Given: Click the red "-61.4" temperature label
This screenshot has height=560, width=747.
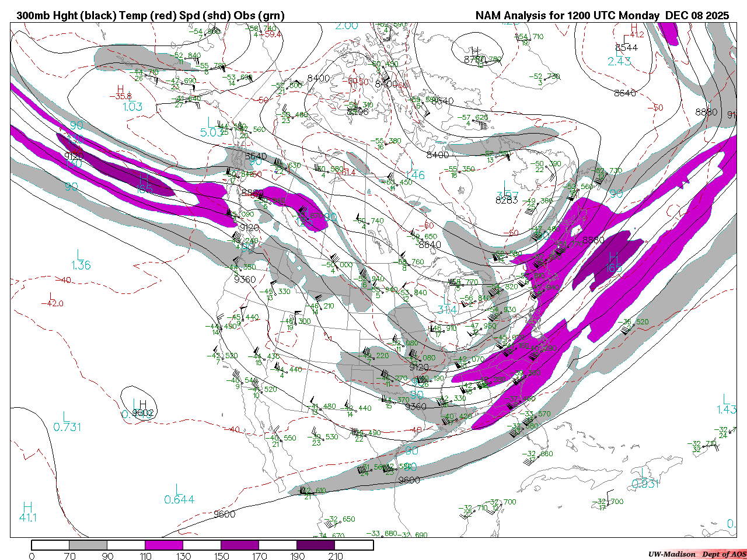Looking at the screenshot, I should point(345,172).
